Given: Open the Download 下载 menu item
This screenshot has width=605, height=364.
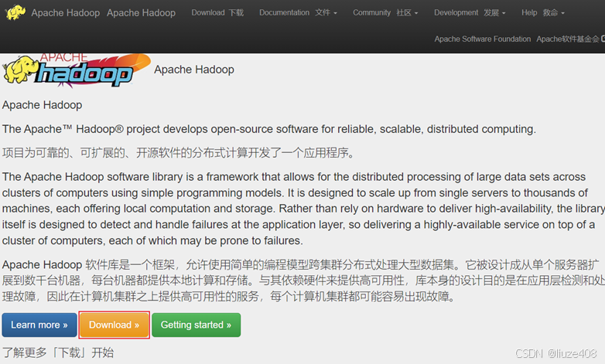Looking at the screenshot, I should coord(217,12).
